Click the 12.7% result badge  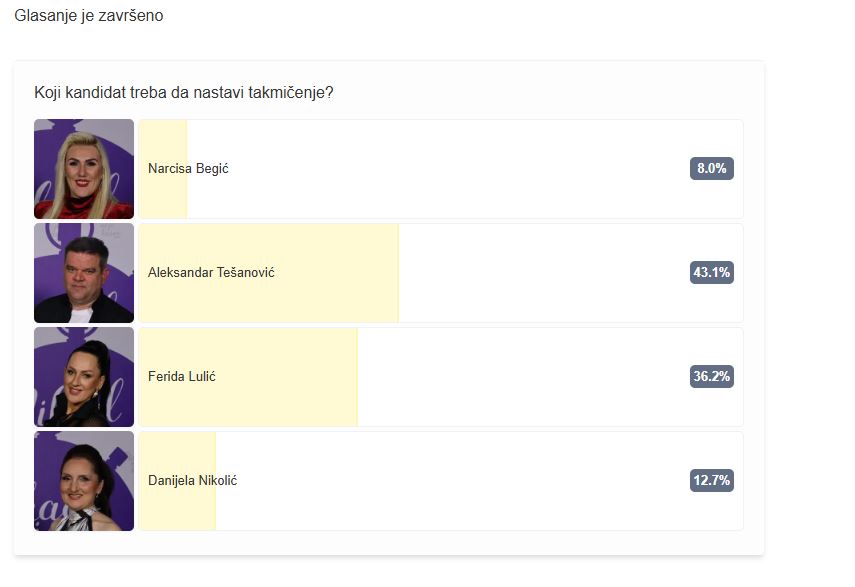point(712,481)
